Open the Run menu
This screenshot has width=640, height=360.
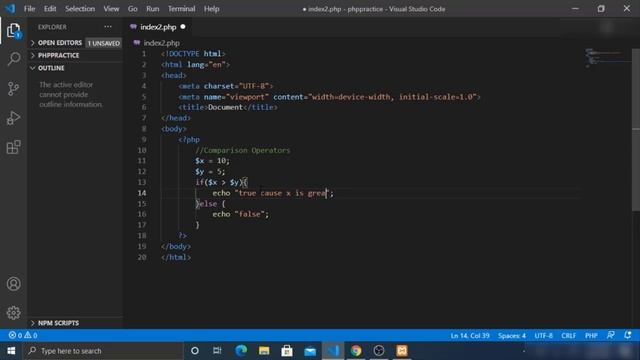(x=153, y=9)
